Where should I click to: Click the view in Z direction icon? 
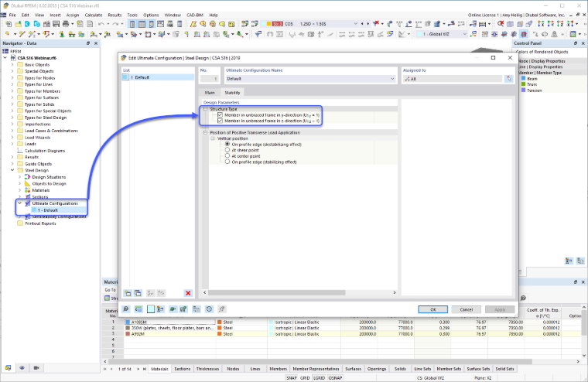click(x=560, y=24)
